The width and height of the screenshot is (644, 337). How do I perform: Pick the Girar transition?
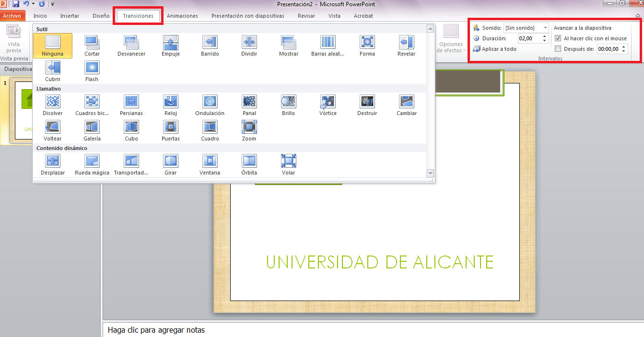(171, 164)
